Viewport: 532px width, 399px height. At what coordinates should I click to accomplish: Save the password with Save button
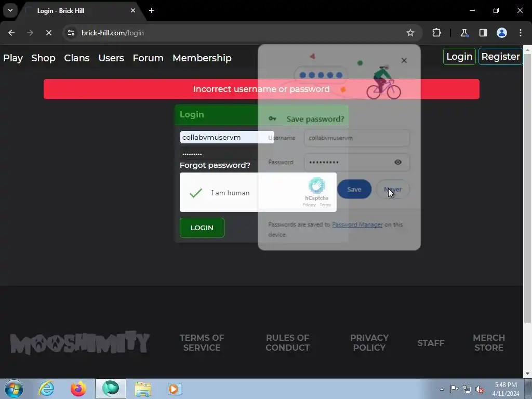coord(354,189)
